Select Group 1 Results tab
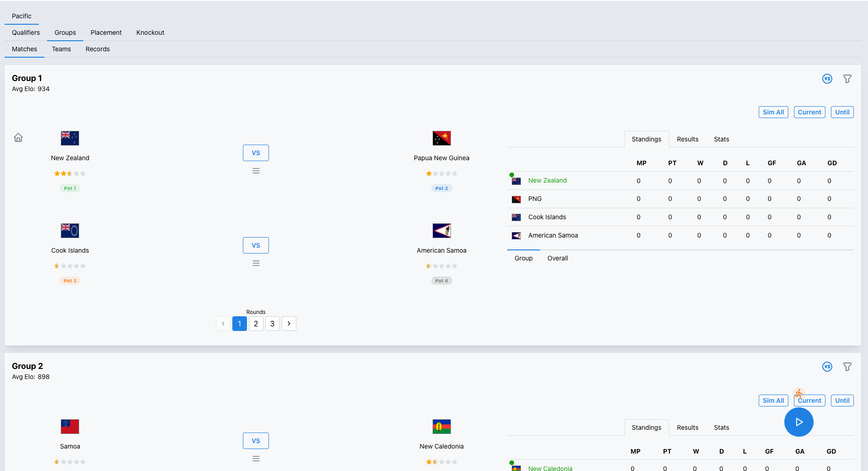 687,139
